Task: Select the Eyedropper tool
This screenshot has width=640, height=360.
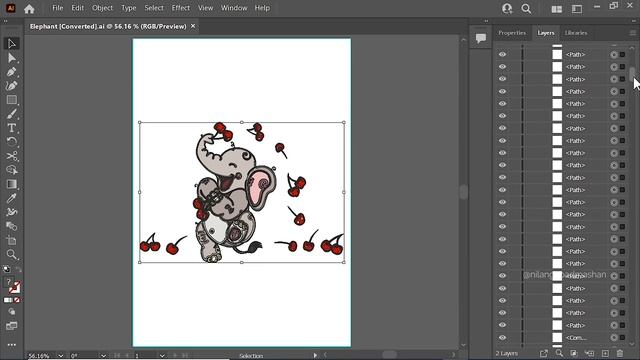Action: coord(12,198)
